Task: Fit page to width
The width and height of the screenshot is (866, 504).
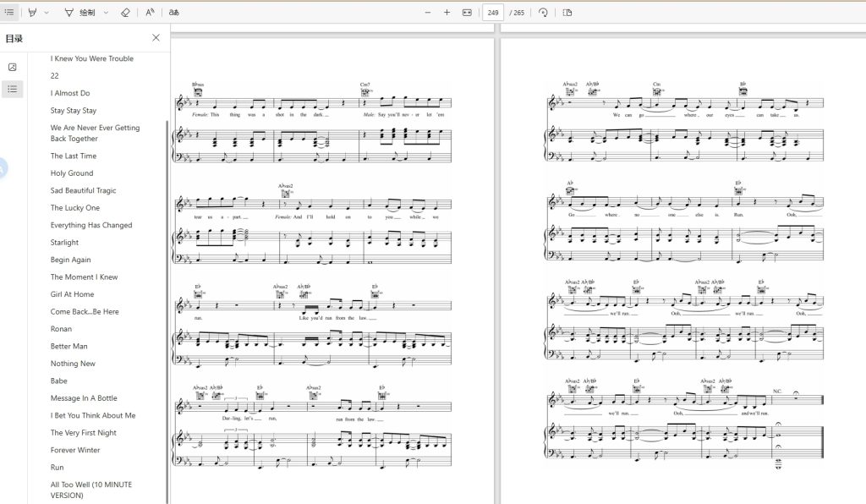Action: tap(467, 12)
